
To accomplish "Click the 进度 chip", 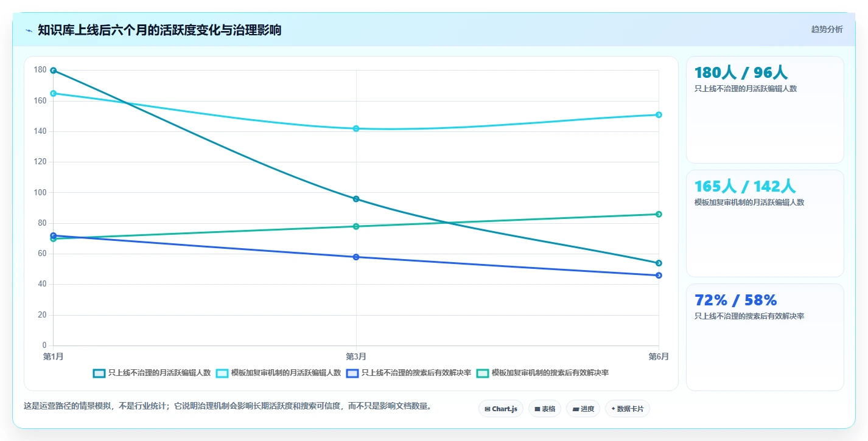I will [x=583, y=409].
